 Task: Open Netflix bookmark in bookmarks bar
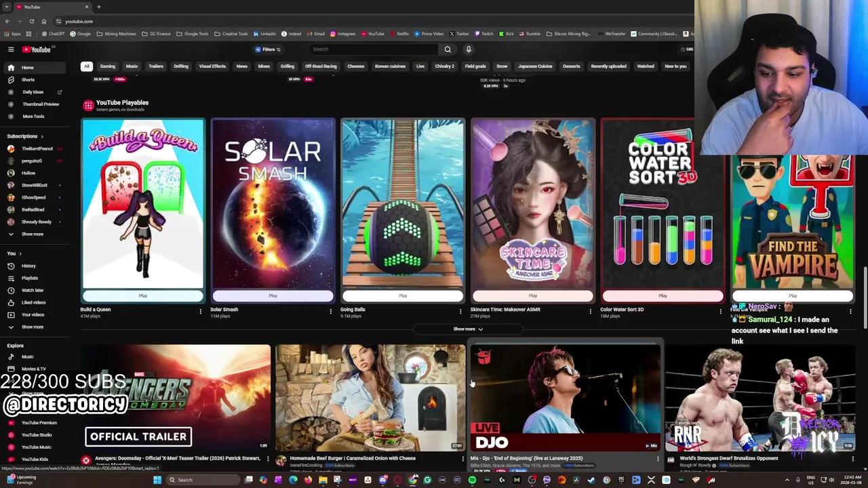pos(399,34)
